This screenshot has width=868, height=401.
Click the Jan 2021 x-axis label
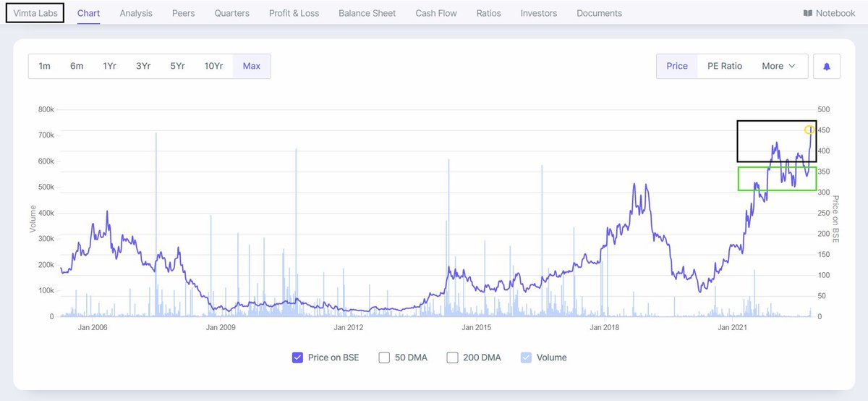[732, 327]
